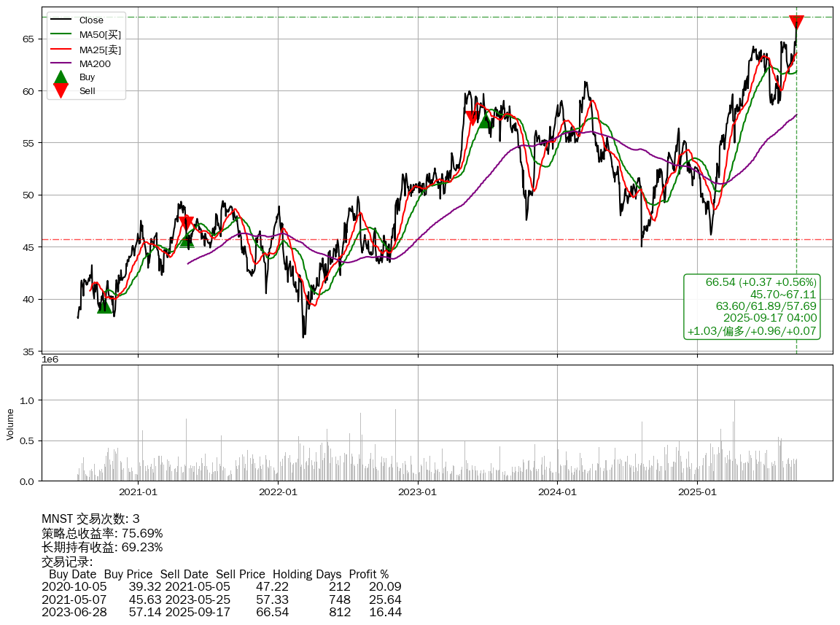Viewport: 840px width, 625px height.
Task: Click the red Sell triangle in the legend
Action: click(x=61, y=90)
